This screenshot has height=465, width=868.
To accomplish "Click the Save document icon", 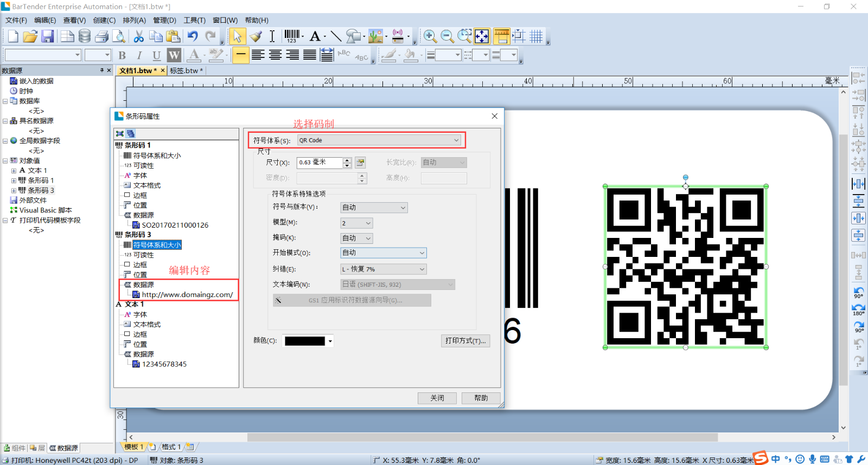I will tap(48, 36).
